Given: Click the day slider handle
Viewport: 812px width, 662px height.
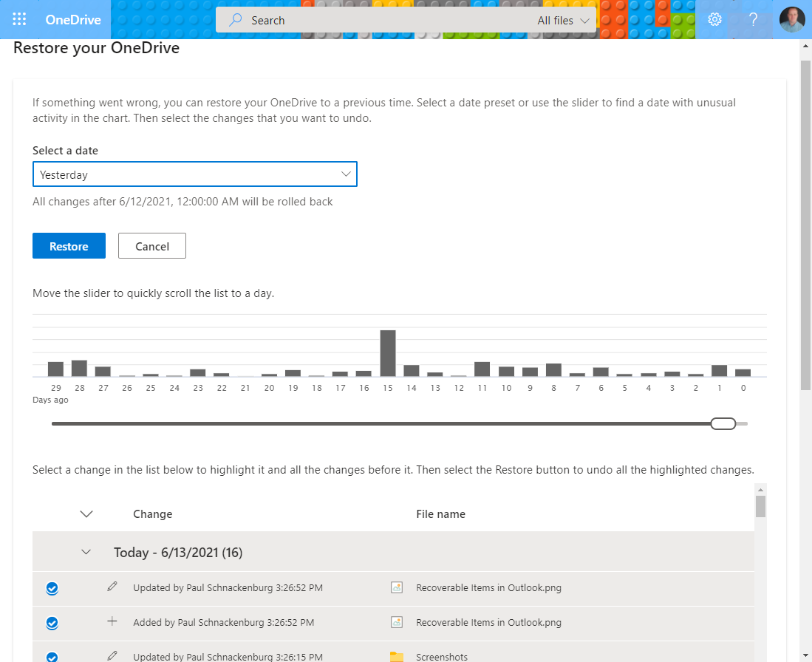Looking at the screenshot, I should [723, 423].
